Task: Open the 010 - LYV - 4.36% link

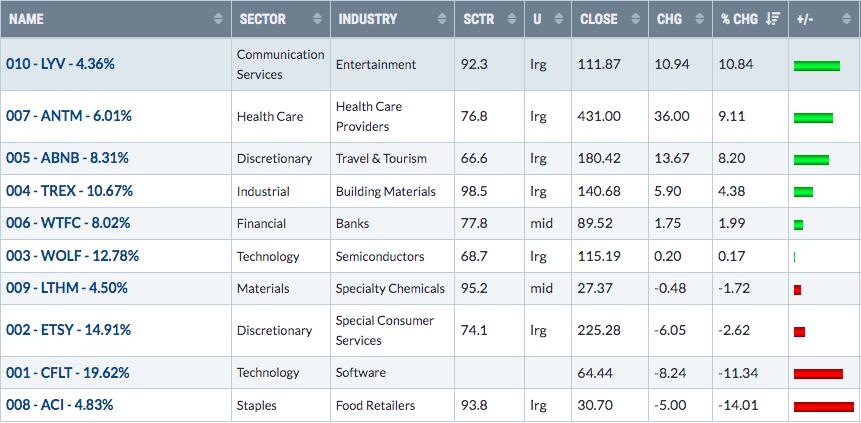Action: point(60,64)
